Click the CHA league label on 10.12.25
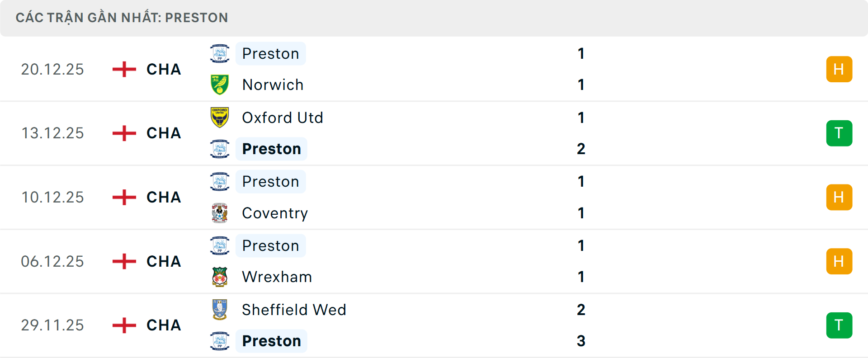Image resolution: width=868 pixels, height=358 pixels. pyautogui.click(x=164, y=198)
